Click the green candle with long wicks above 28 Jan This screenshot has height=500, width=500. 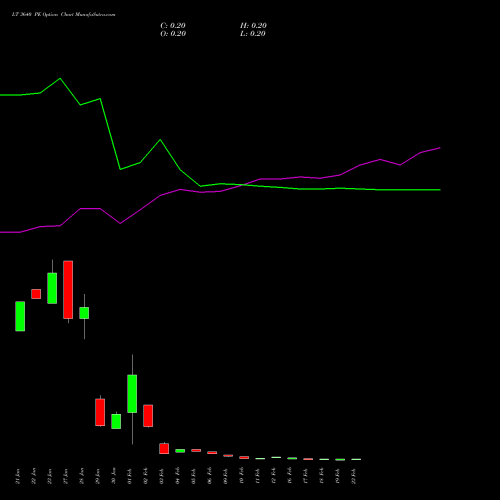tap(84, 313)
